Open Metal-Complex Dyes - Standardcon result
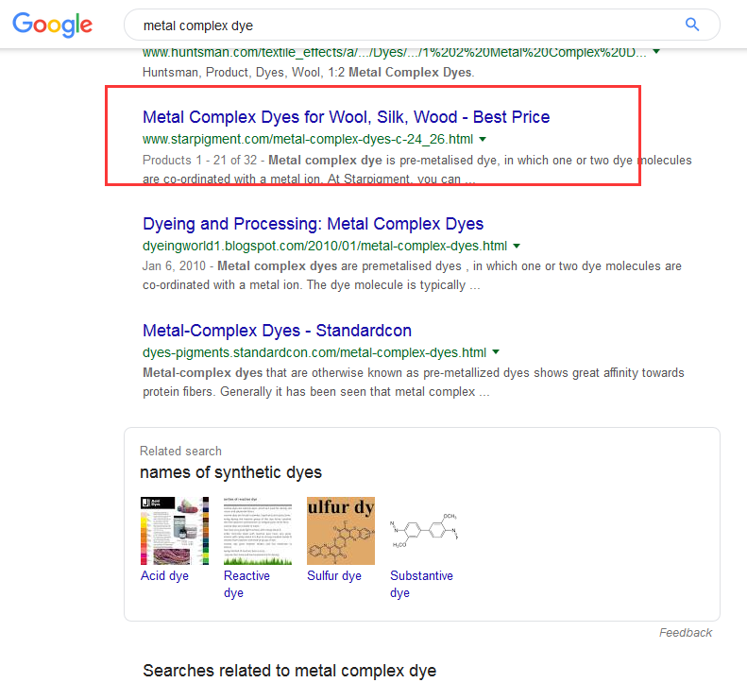Viewport: 747px width, 700px height. pyautogui.click(x=277, y=331)
